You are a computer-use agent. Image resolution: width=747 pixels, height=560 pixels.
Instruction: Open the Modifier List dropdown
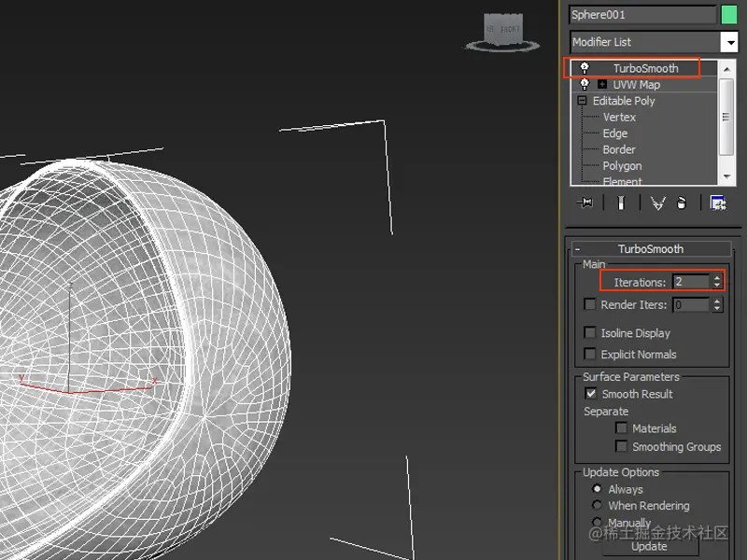pos(729,42)
